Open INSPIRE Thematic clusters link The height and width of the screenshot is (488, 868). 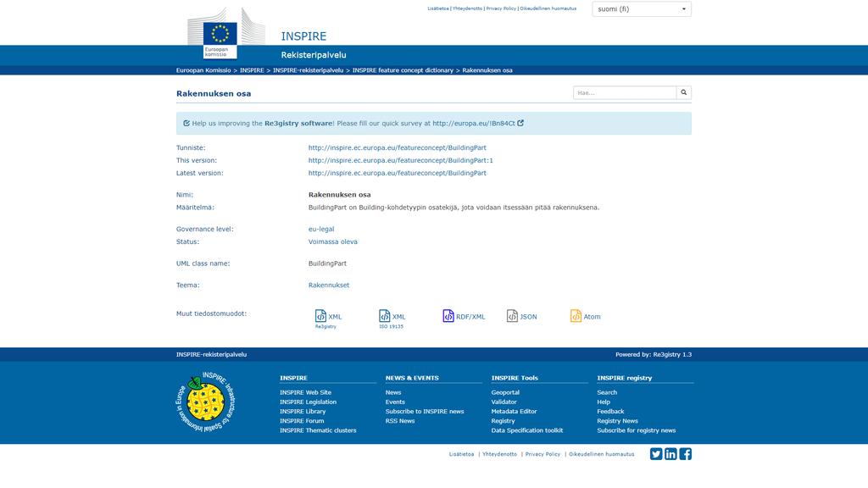point(318,430)
